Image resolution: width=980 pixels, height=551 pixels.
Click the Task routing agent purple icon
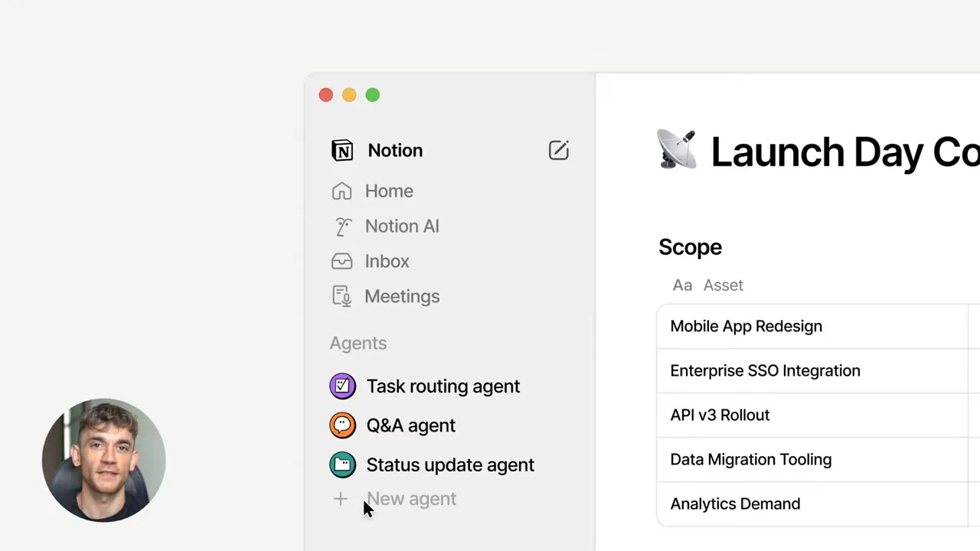342,386
